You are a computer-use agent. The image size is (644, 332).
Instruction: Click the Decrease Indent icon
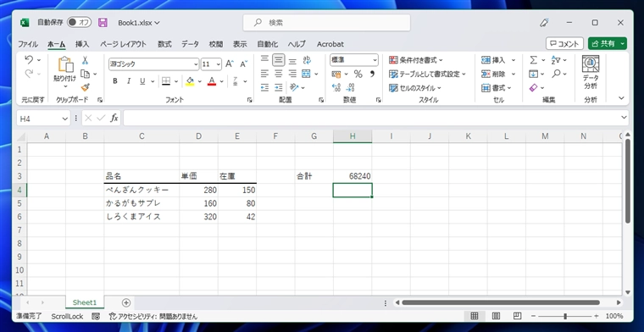point(265,87)
